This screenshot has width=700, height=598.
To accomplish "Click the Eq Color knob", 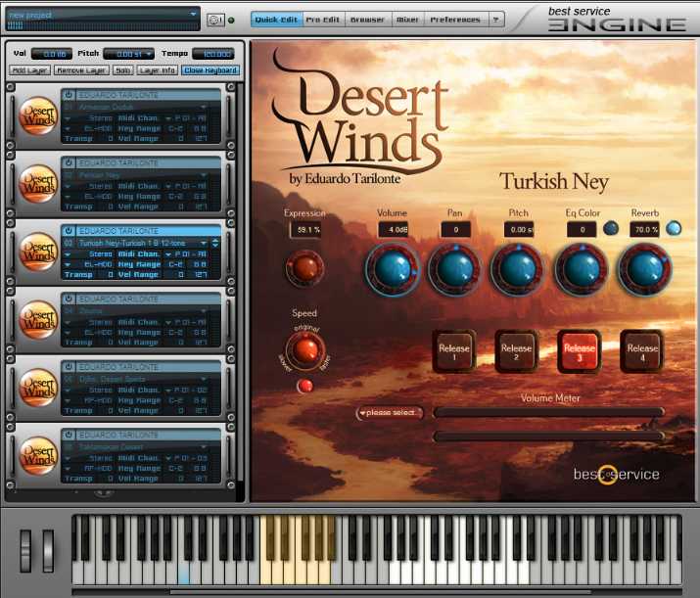I will tap(582, 269).
